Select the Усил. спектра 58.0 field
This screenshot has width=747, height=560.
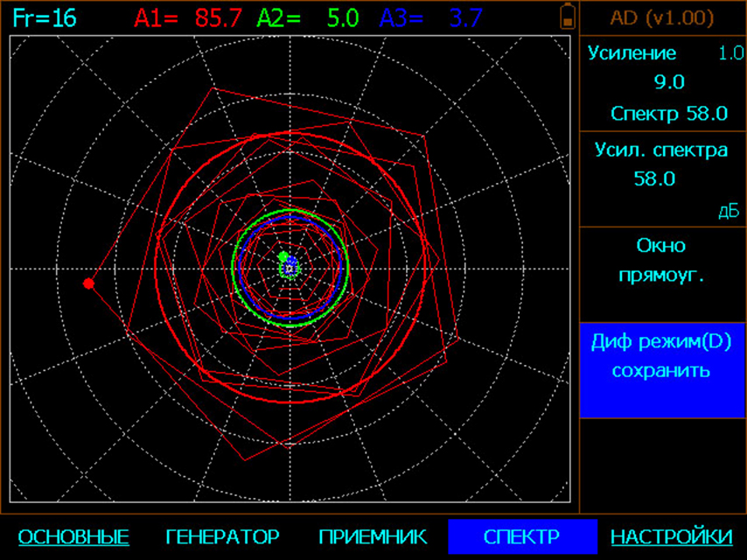click(662, 164)
